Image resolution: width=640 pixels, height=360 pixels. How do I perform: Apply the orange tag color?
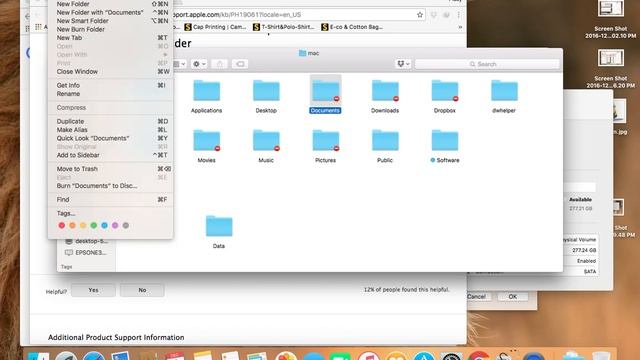(x=72, y=225)
